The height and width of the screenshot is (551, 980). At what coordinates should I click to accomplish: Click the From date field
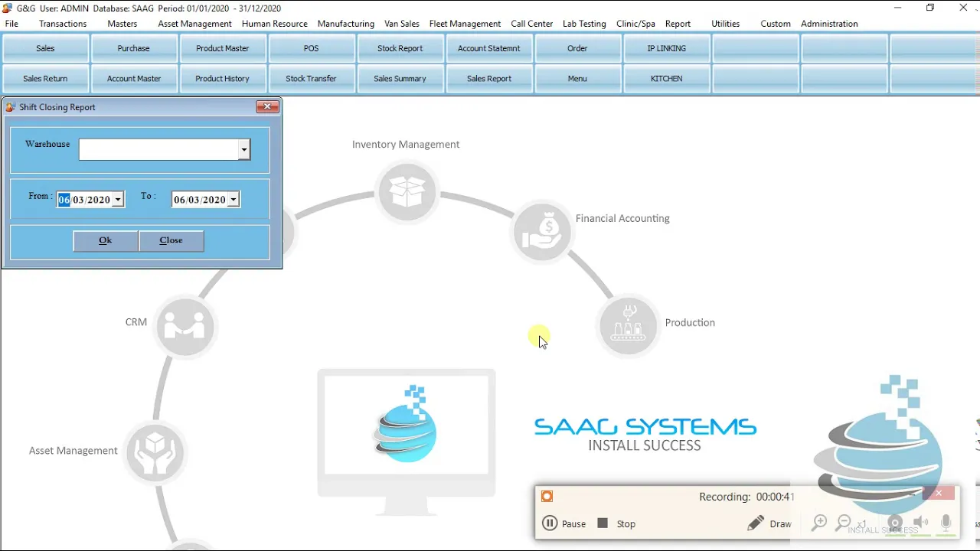tap(90, 200)
